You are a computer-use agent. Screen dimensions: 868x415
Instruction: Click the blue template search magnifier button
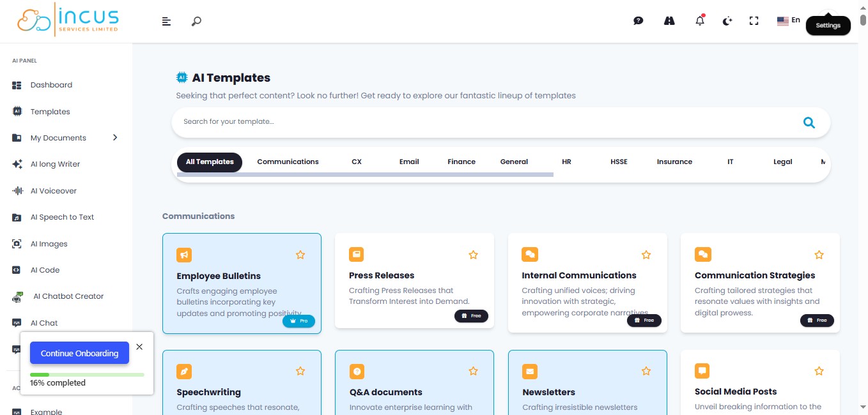point(809,123)
